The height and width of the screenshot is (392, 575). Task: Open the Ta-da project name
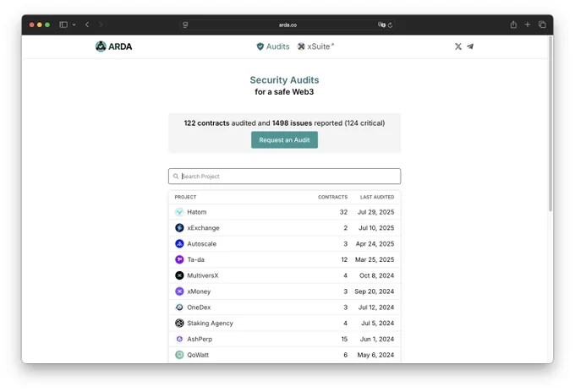pos(196,259)
